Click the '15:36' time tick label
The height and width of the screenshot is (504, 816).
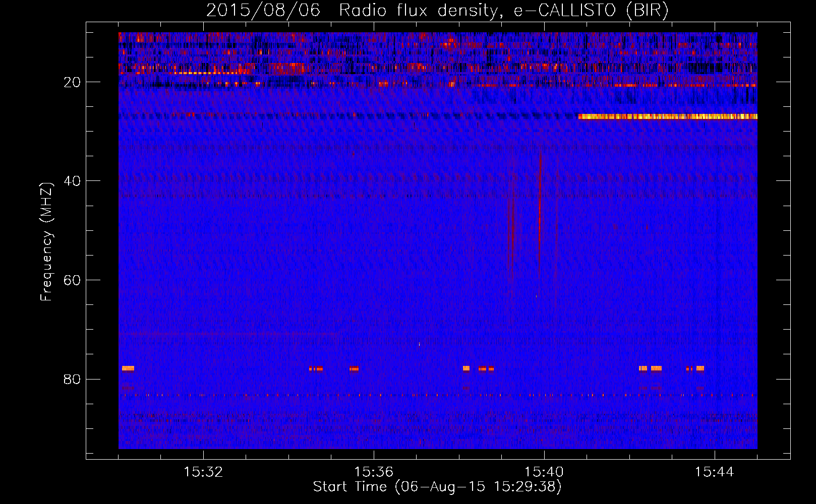click(374, 472)
